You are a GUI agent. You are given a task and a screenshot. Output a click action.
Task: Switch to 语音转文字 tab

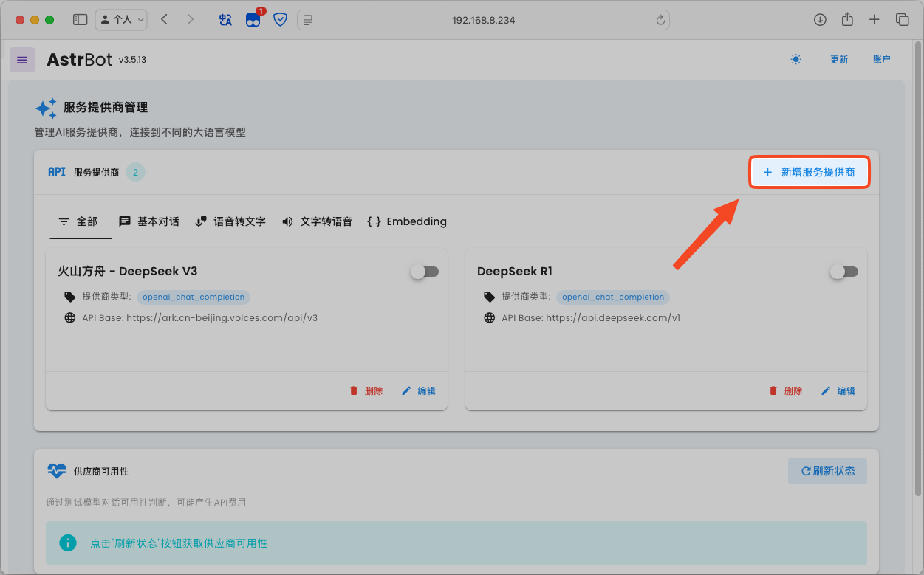230,221
